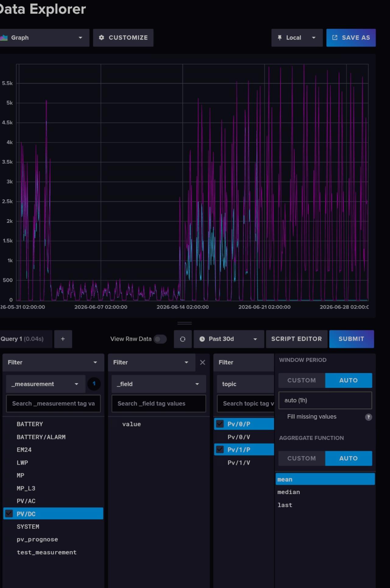This screenshot has width=390, height=588.
Task: Click the Submit button
Action: click(x=351, y=339)
